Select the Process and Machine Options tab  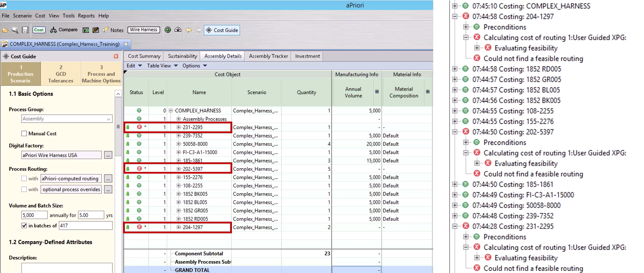tap(101, 74)
